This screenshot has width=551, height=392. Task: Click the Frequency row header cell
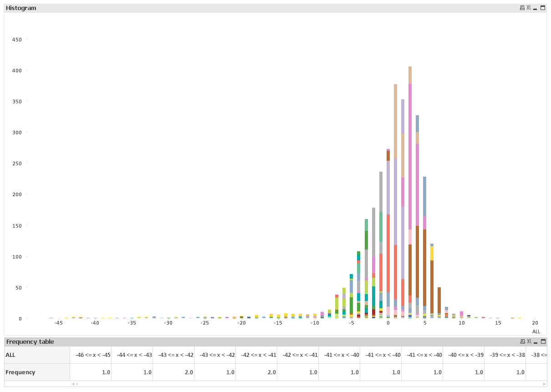(x=37, y=372)
